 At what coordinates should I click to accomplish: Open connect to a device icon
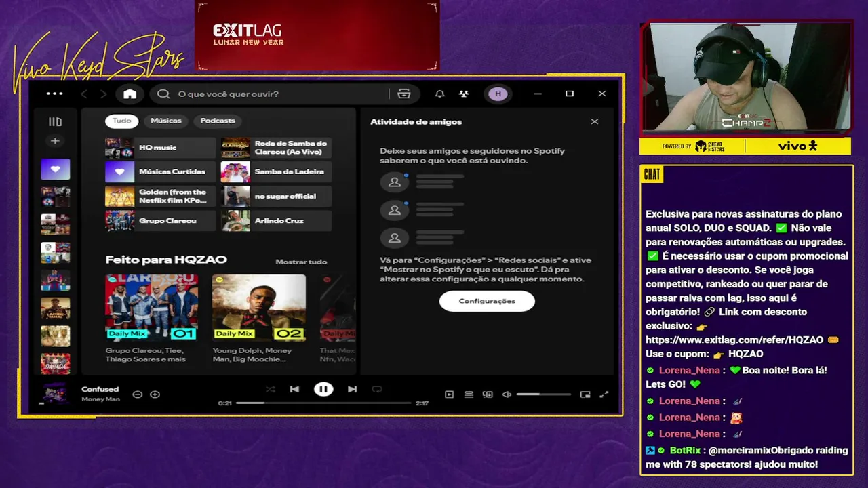click(488, 394)
